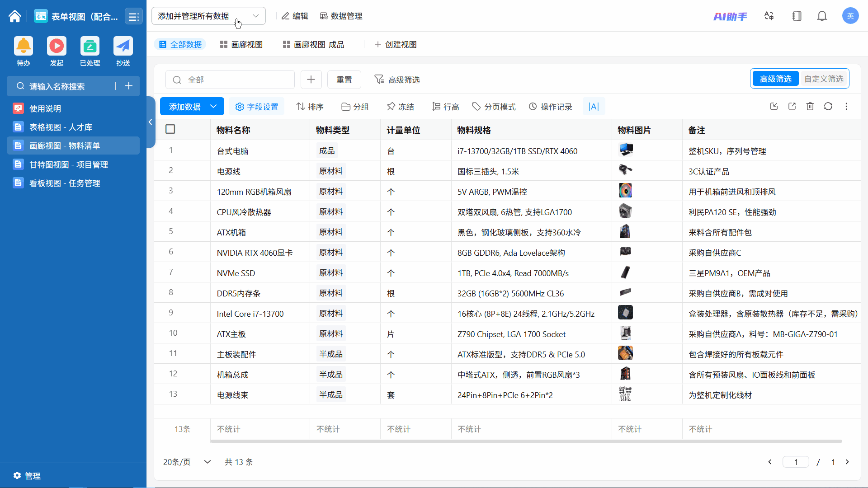Click the 发起 play icon
The height and width of the screenshot is (488, 868).
coord(57,46)
